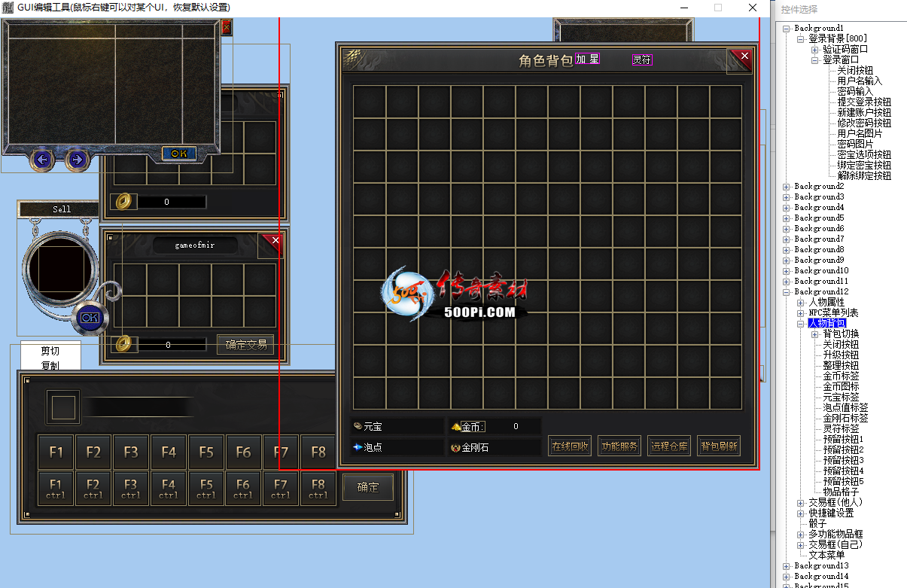This screenshot has width=907, height=588.
Task: Click the 泡点 blue star icon
Action: click(358, 446)
